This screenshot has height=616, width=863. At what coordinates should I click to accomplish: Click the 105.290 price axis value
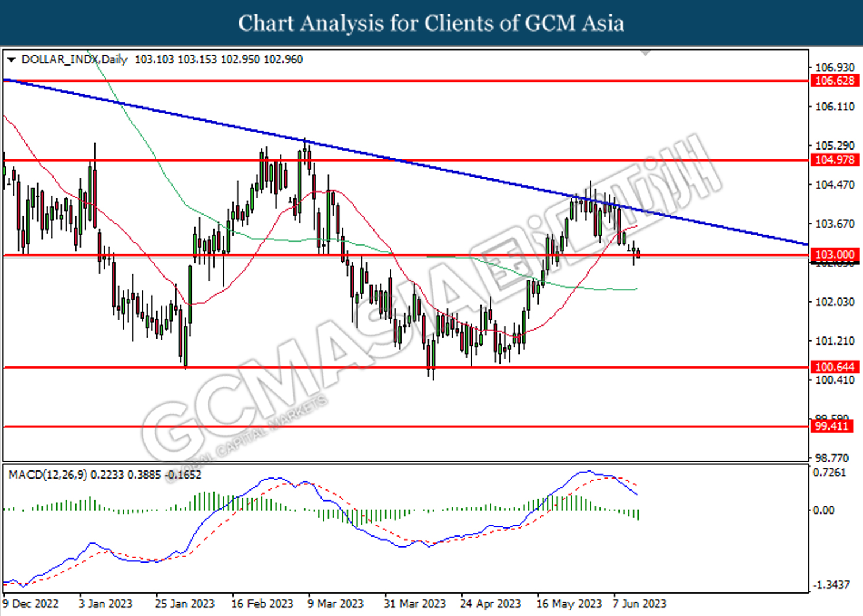[x=835, y=146]
